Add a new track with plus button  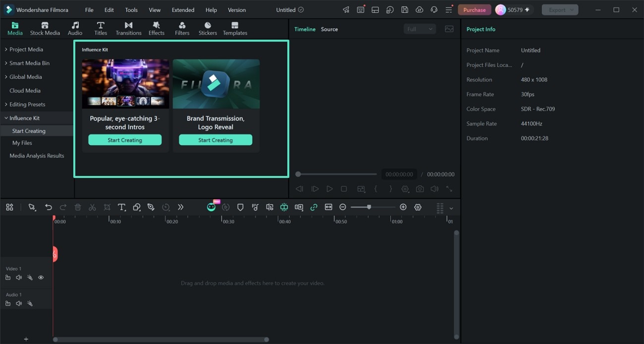coord(26,339)
